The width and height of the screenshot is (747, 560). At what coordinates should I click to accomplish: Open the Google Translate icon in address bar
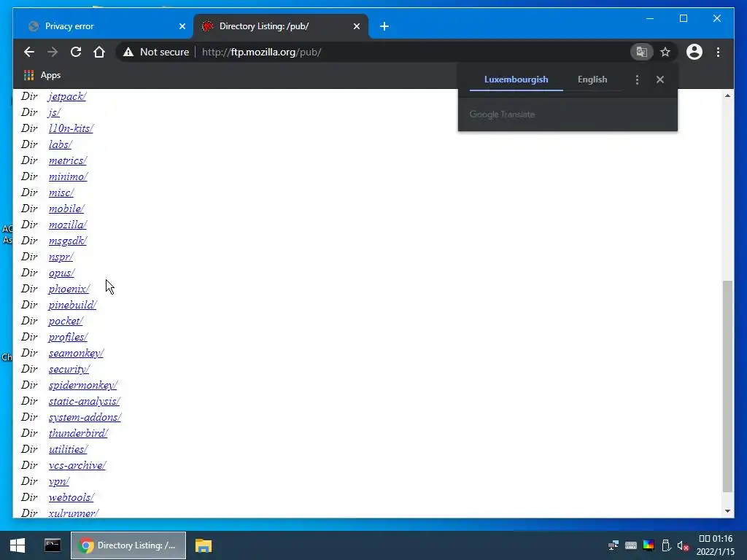click(x=642, y=52)
